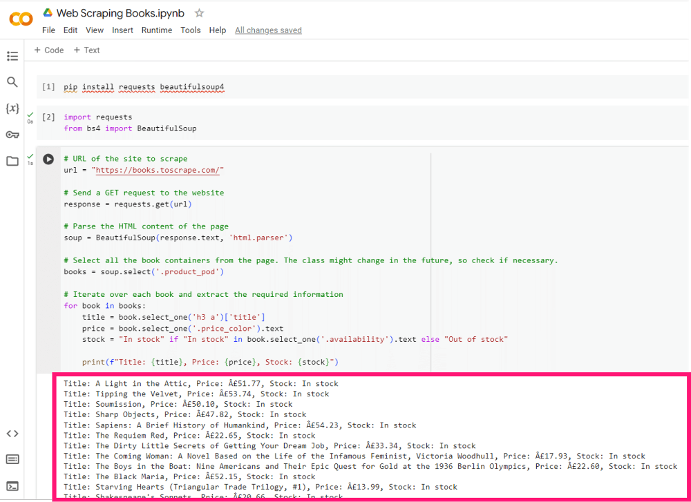Image resolution: width=691 pixels, height=502 pixels.
Task: Star the Web Scraping Books notebook
Action: 200,13
